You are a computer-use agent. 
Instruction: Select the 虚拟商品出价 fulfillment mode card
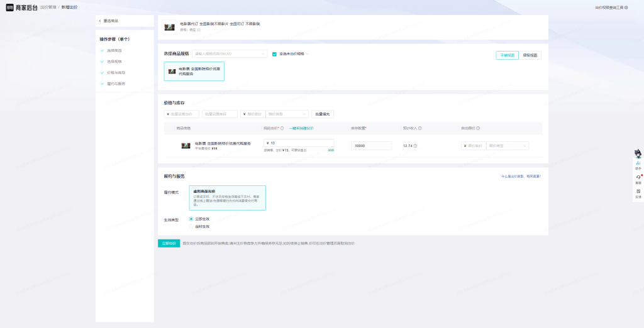coord(227,198)
